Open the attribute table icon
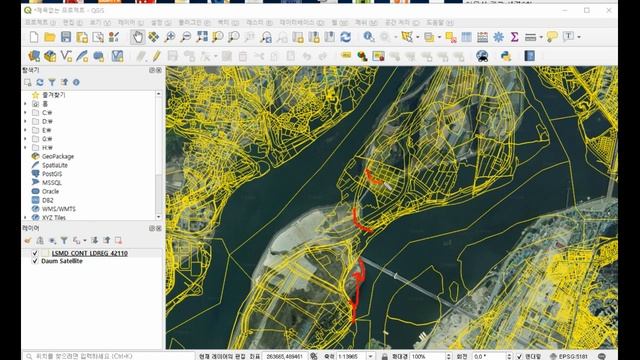 466,37
